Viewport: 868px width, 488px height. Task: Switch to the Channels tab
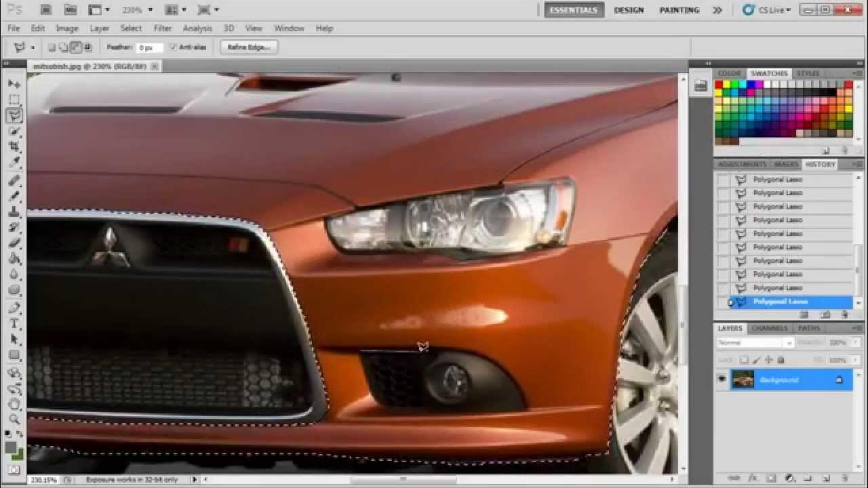click(x=770, y=328)
